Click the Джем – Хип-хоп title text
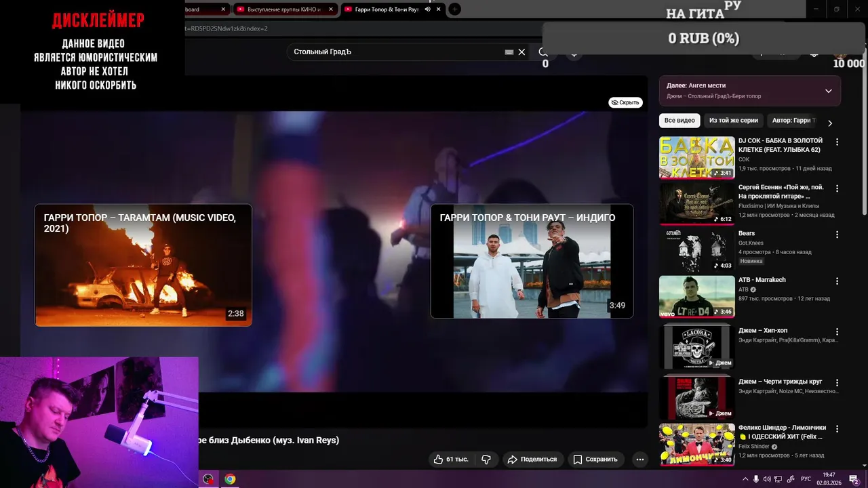 [763, 331]
